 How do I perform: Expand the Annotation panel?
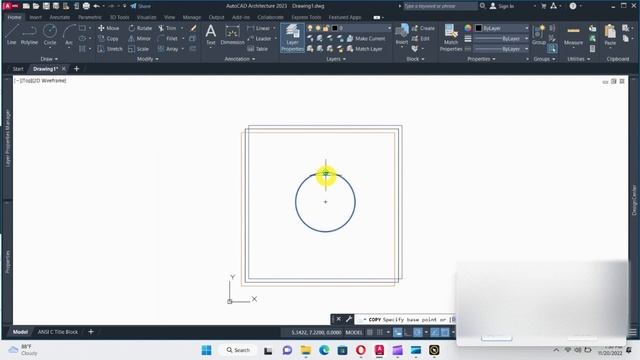pos(240,59)
